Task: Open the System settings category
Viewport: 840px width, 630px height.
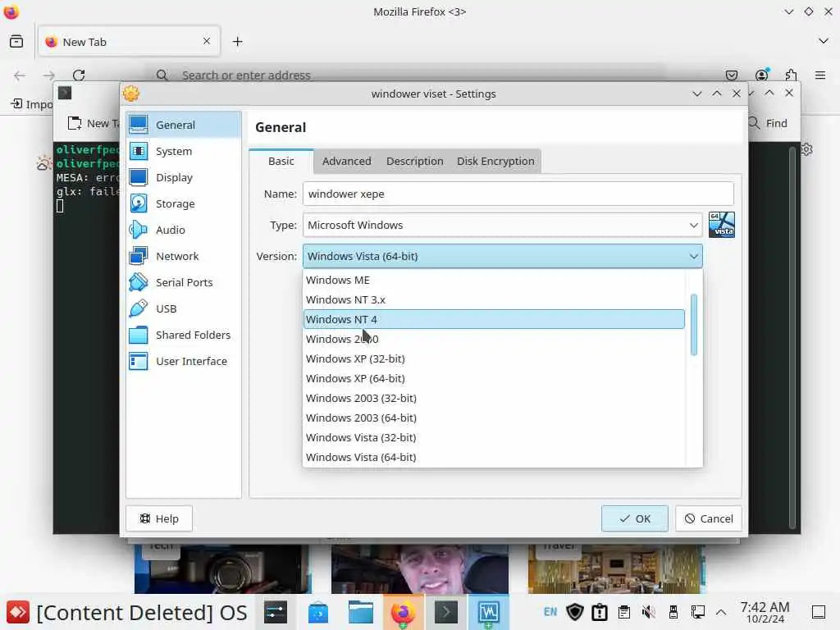Action: pyautogui.click(x=183, y=151)
